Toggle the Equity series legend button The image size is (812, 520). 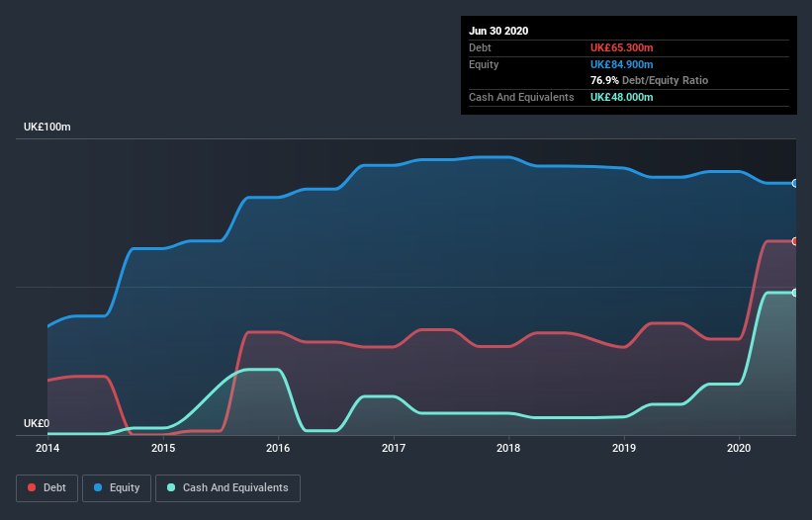(x=117, y=488)
